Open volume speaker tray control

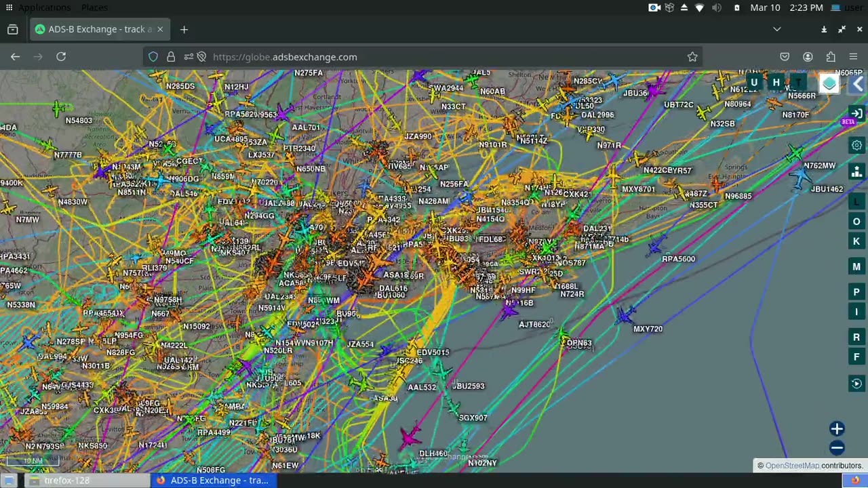coord(716,7)
